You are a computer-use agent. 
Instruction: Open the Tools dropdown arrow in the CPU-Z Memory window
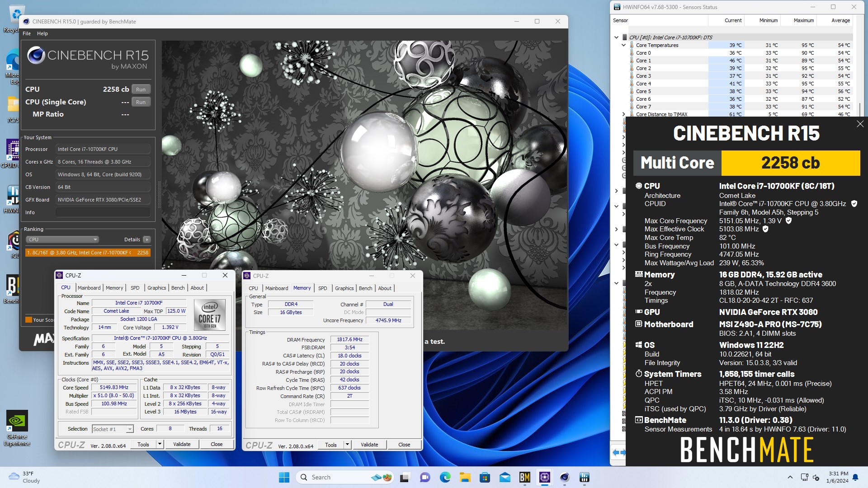pos(347,445)
